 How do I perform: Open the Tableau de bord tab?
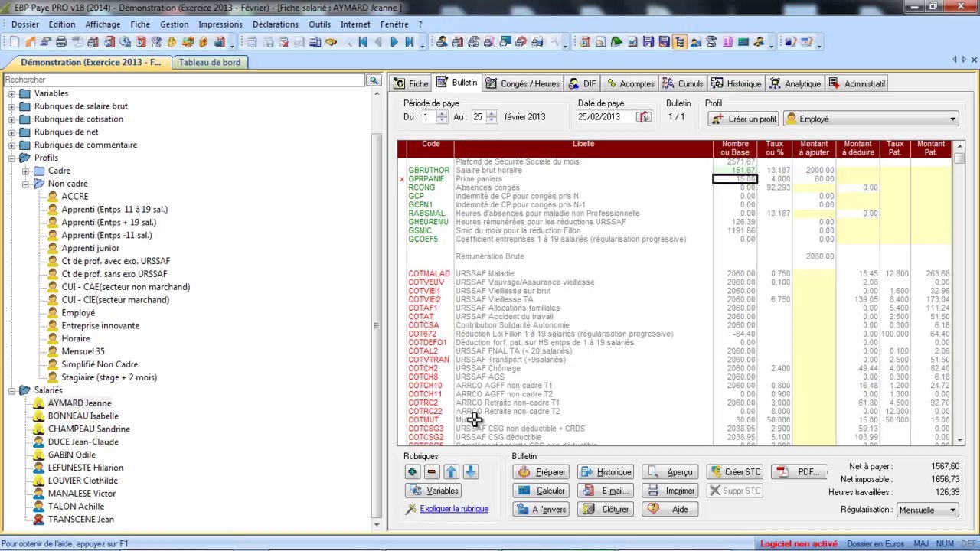(209, 63)
